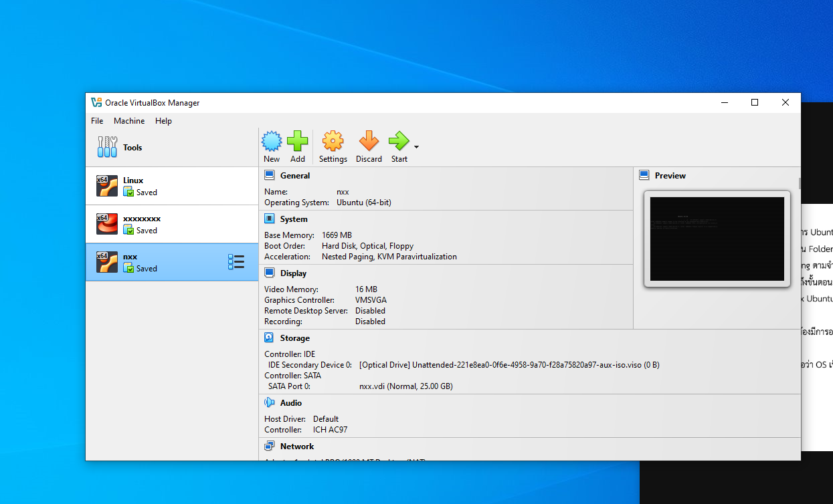Click the Storage section disk icon
The height and width of the screenshot is (504, 833).
point(269,338)
